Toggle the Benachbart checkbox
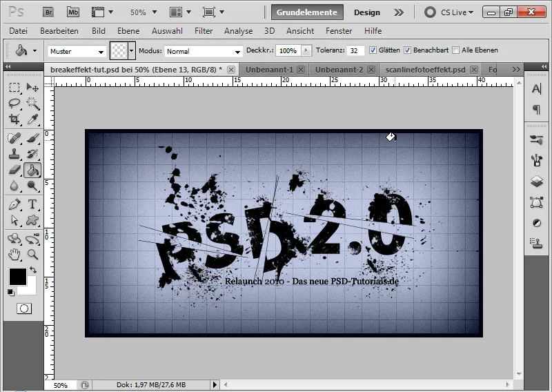Viewport: 552px width, 392px height. 407,50
